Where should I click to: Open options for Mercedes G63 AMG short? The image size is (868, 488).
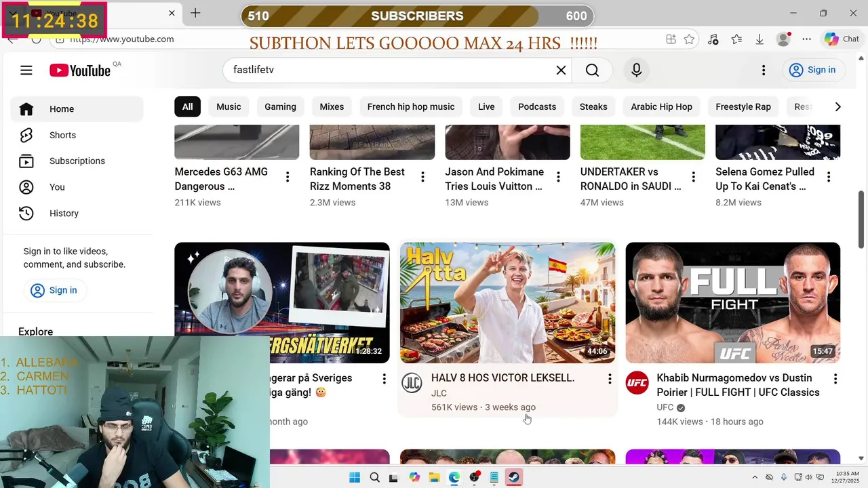288,177
